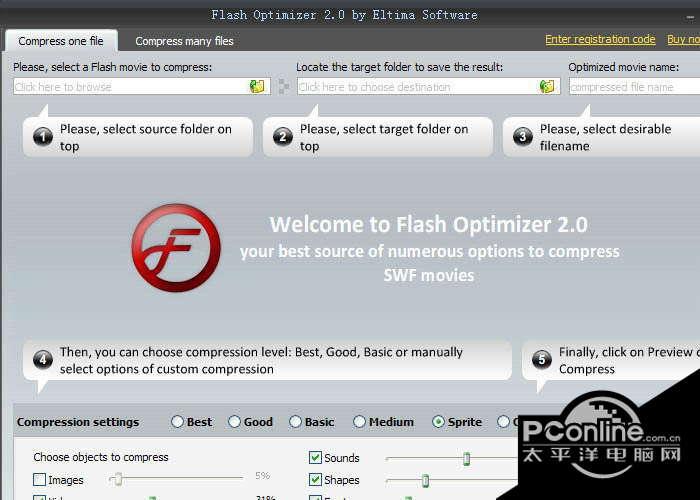Viewport: 700px width, 500px height.
Task: Select the Sprite compression option
Action: point(457,422)
